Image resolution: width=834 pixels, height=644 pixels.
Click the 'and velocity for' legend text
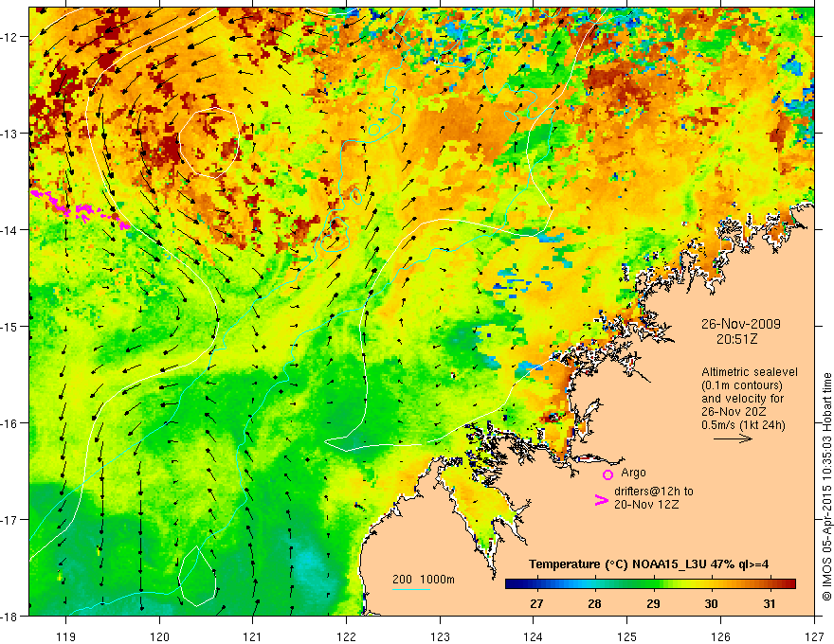click(742, 399)
